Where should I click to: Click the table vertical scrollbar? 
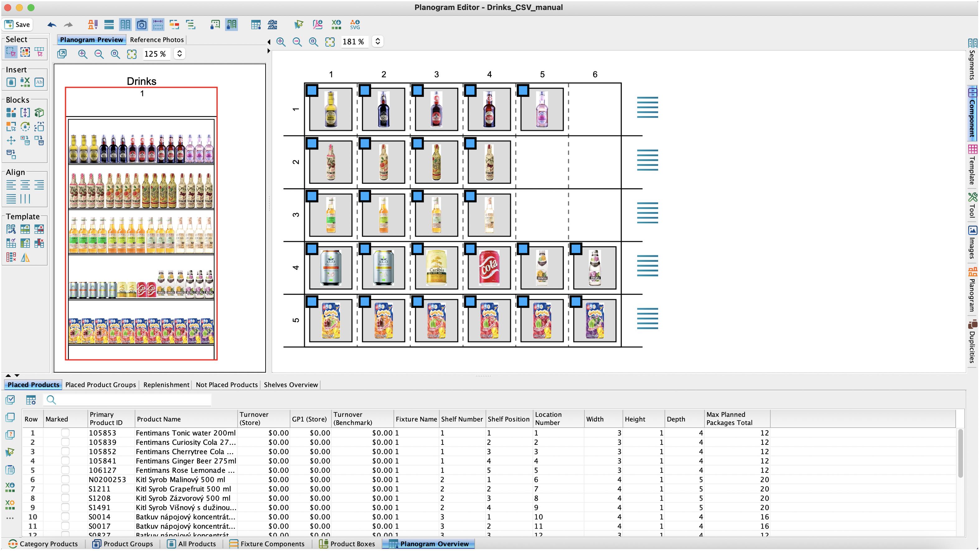click(x=960, y=453)
